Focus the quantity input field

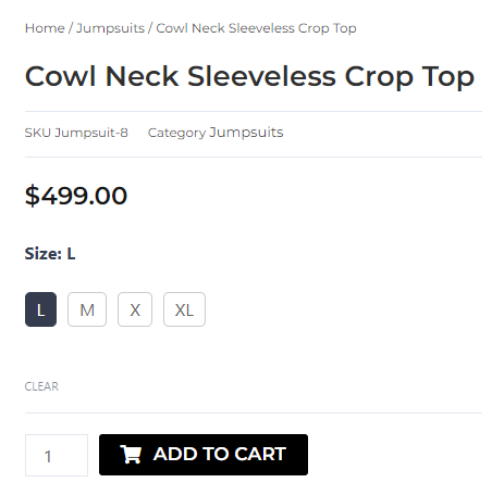[56, 455]
